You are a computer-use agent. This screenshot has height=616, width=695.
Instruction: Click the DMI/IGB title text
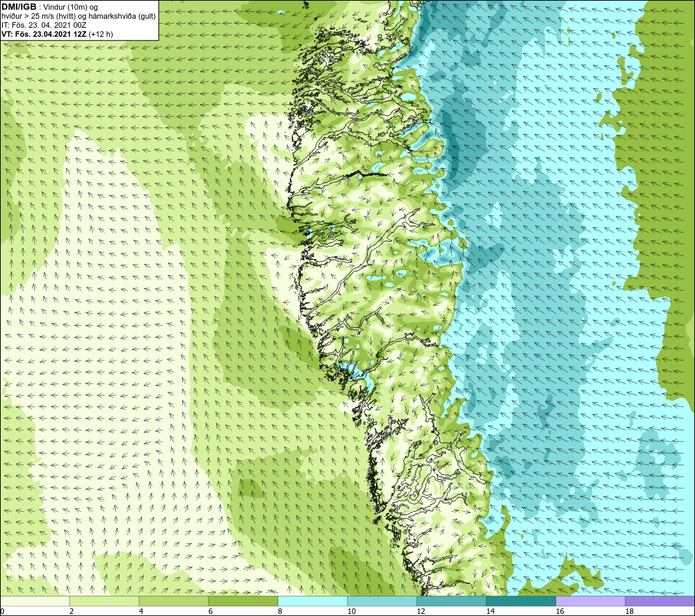point(19,7)
